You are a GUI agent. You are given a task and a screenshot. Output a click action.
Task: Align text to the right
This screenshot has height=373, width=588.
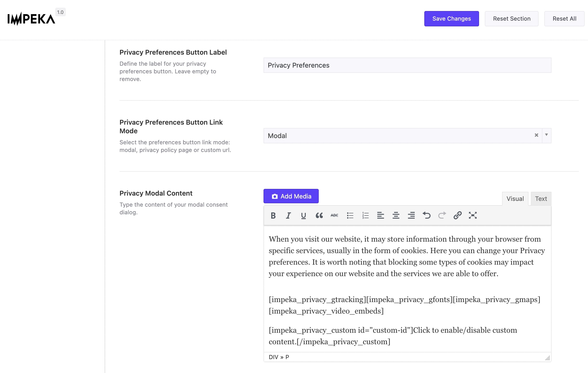pyautogui.click(x=411, y=216)
